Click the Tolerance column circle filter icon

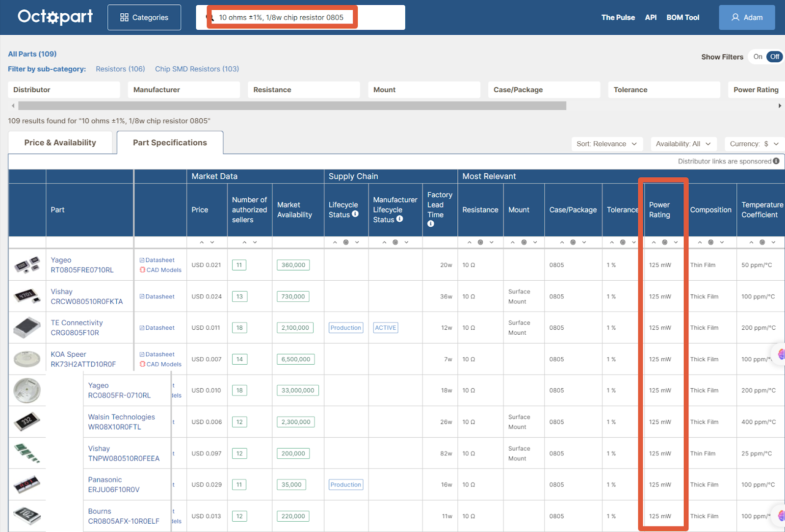(x=623, y=242)
